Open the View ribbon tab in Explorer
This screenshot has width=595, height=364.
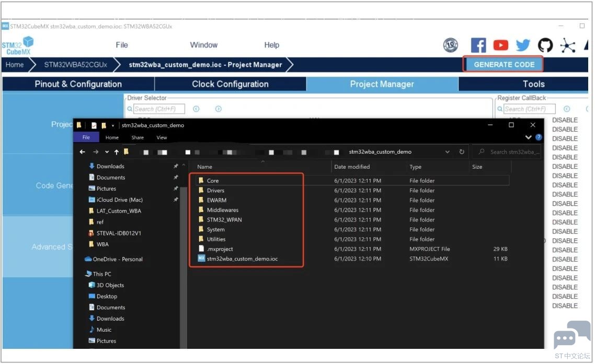(162, 138)
